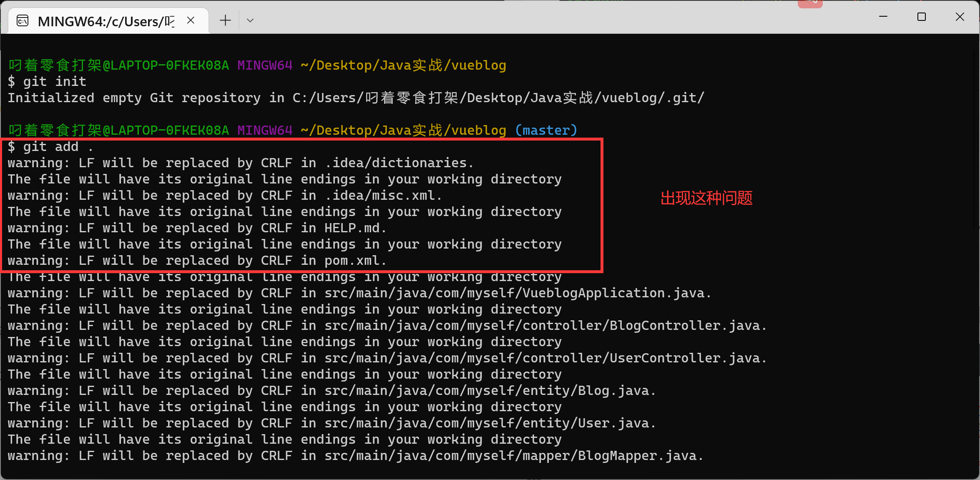Viewport: 980px width, 480px height.
Task: Click the warning line for VueblogApplication.java
Action: point(359,293)
